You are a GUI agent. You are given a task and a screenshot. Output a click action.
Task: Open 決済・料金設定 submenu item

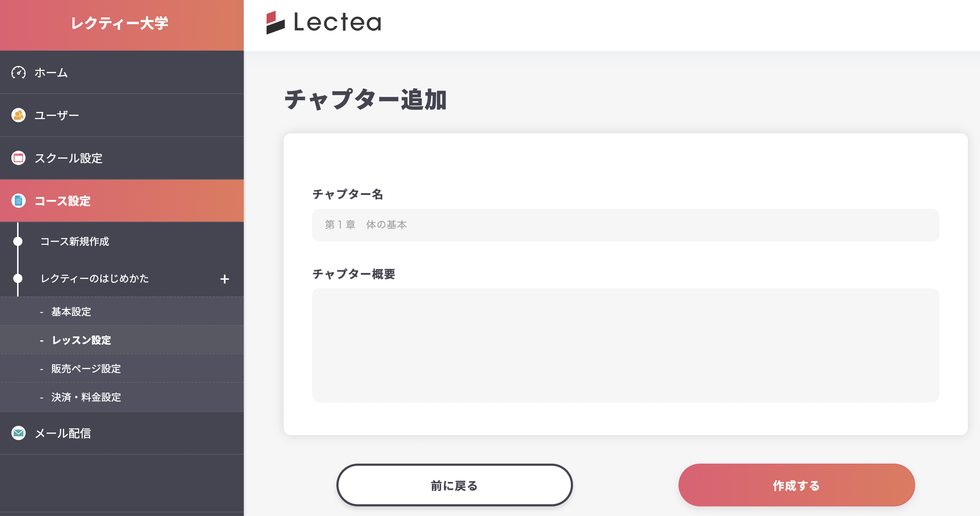pyautogui.click(x=86, y=397)
